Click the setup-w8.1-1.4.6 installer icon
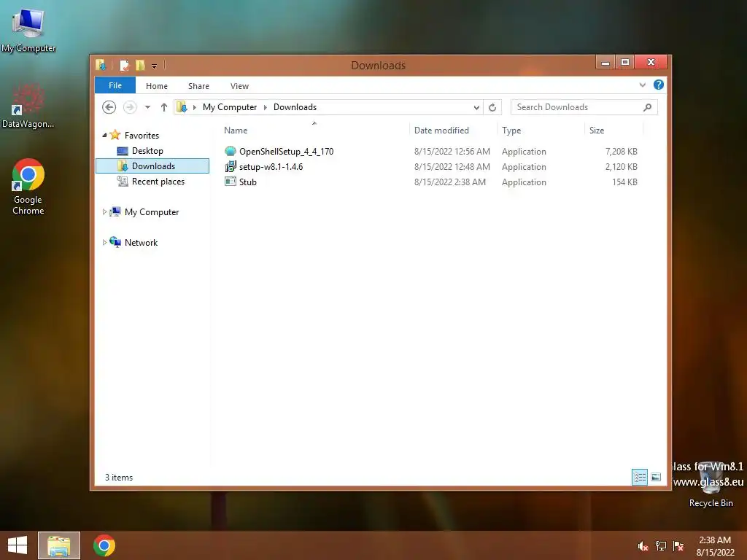The image size is (747, 560). point(230,166)
